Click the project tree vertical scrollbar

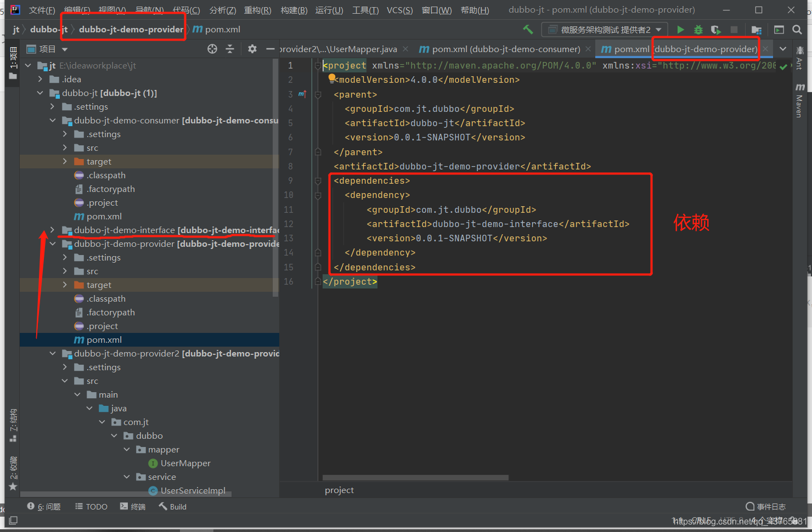click(275, 178)
